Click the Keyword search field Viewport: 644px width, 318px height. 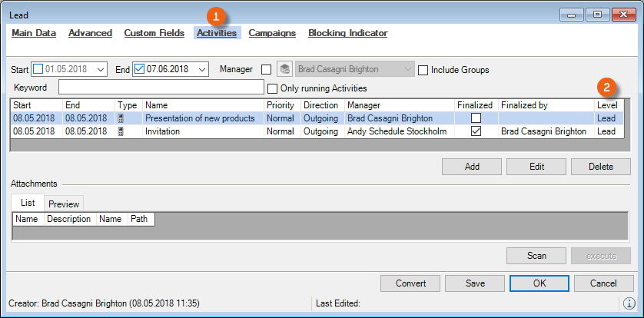[x=161, y=88]
